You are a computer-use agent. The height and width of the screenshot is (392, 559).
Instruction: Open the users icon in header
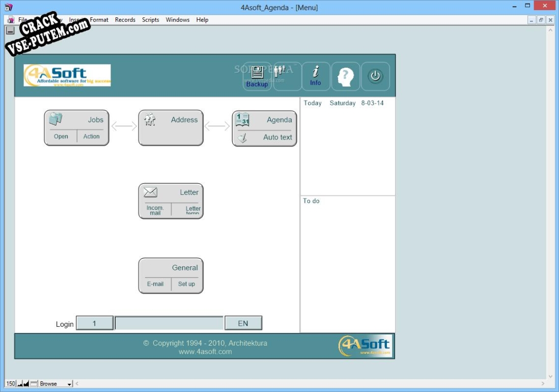tap(279, 72)
